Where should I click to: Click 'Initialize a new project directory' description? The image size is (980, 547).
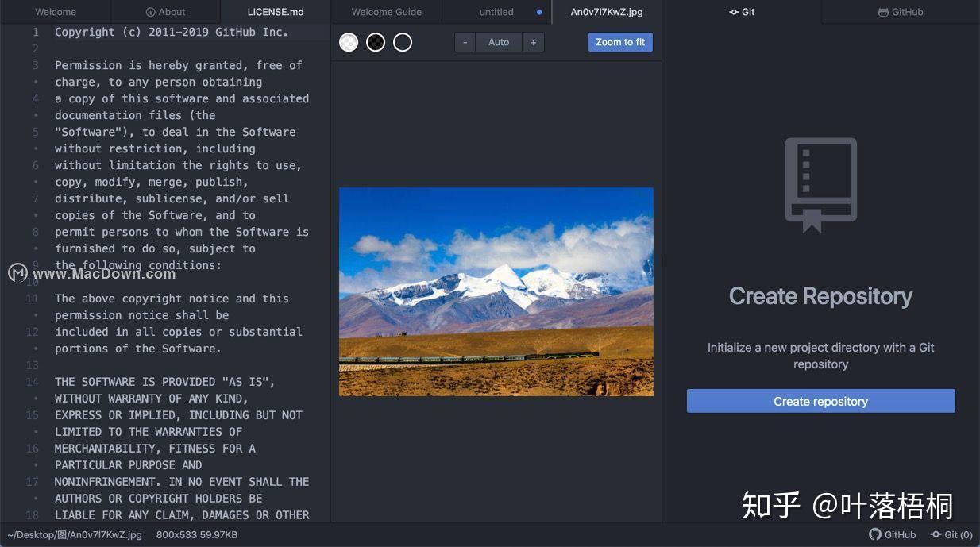(x=820, y=356)
